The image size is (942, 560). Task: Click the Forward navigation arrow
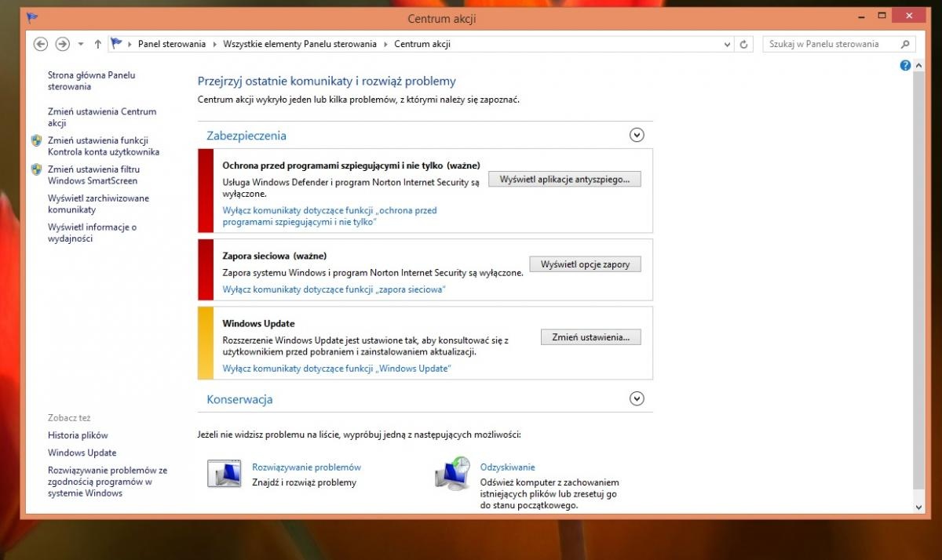pos(62,45)
